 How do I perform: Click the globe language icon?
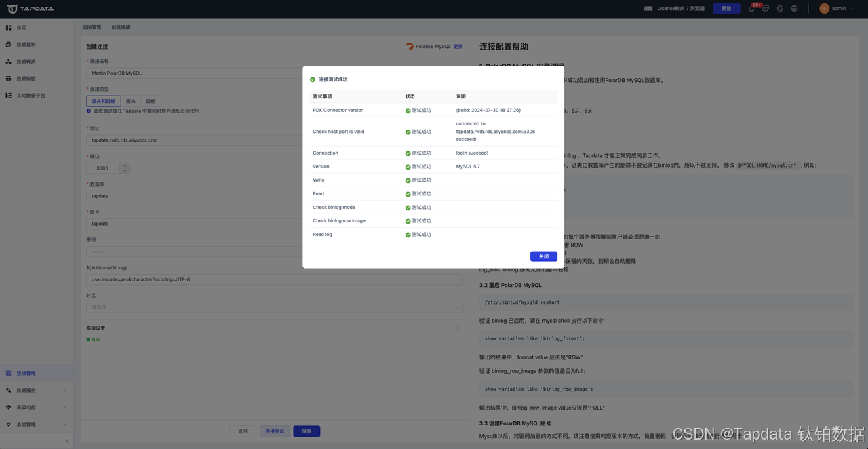pyautogui.click(x=794, y=9)
